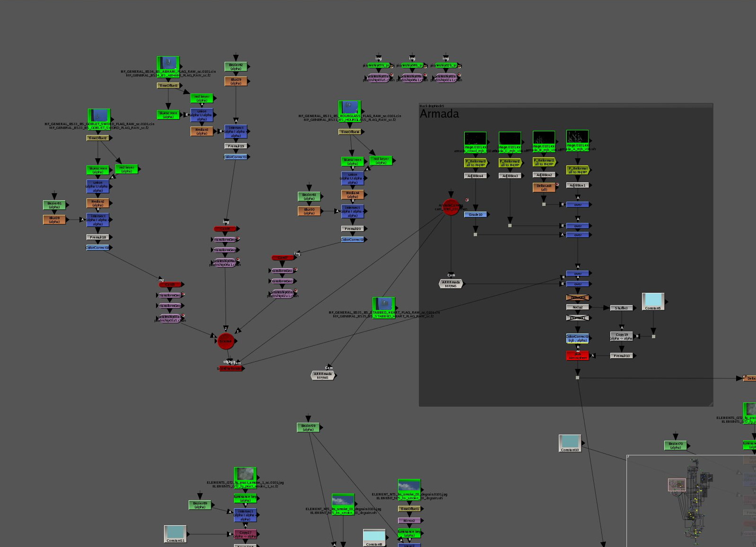Select the Shuffle3 node
This screenshot has width=756, height=547.
[x=621, y=308]
